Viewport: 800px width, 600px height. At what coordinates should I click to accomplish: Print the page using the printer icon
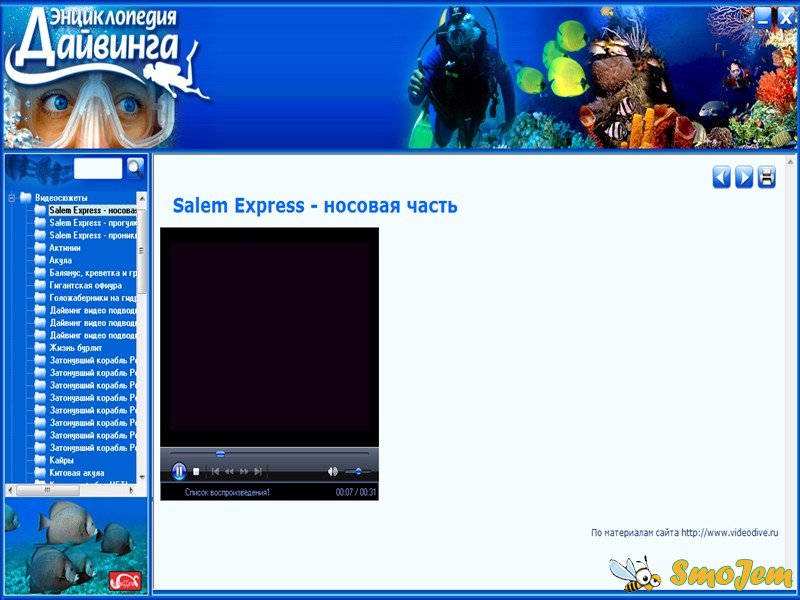point(766,177)
